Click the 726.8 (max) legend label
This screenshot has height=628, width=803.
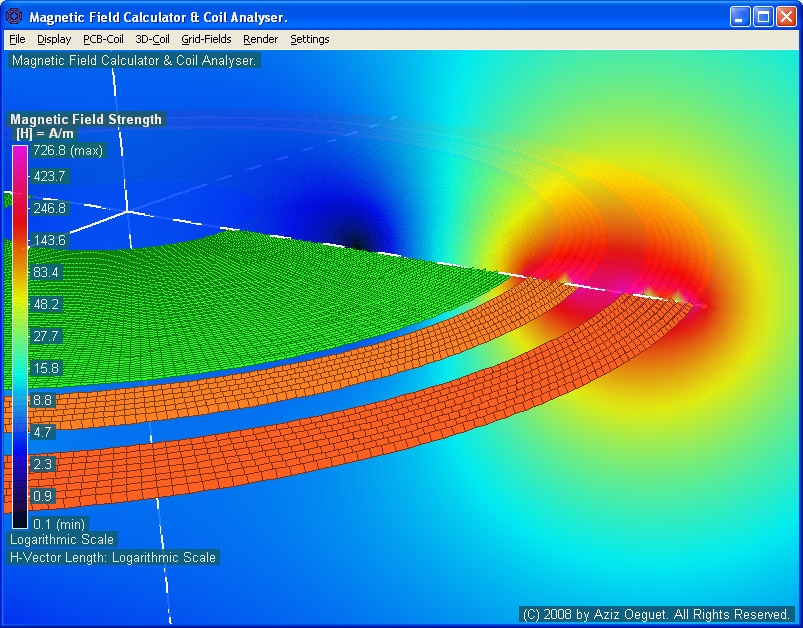point(68,151)
